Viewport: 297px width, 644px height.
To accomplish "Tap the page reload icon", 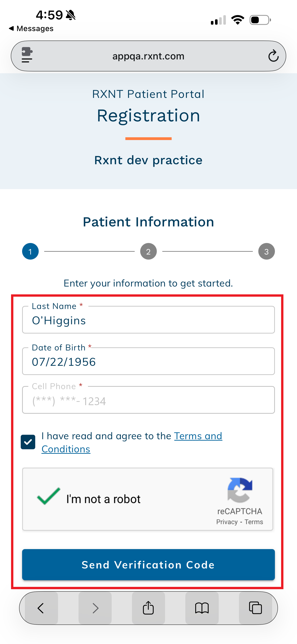I will [273, 56].
